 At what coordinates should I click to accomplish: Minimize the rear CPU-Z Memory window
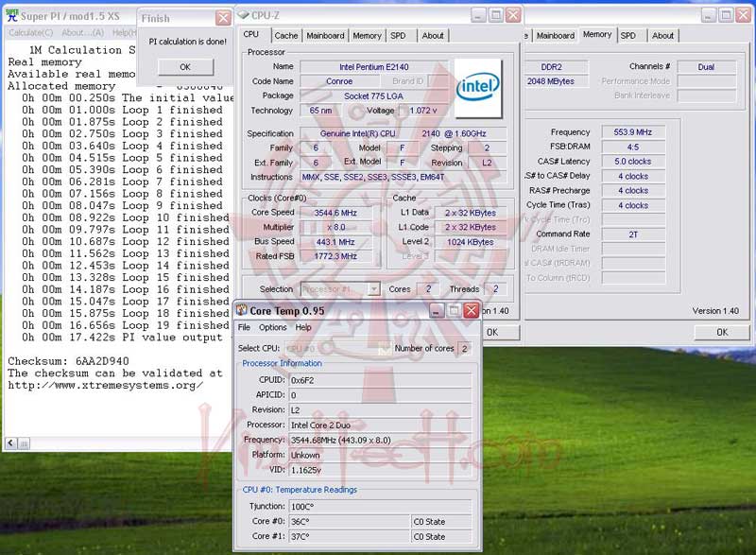coord(708,15)
